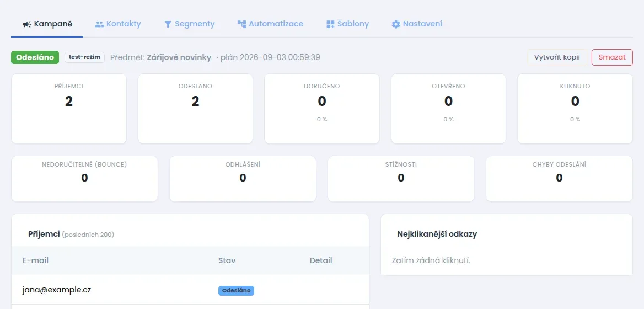
Task: Switch to the Šablony tab
Action: point(347,24)
